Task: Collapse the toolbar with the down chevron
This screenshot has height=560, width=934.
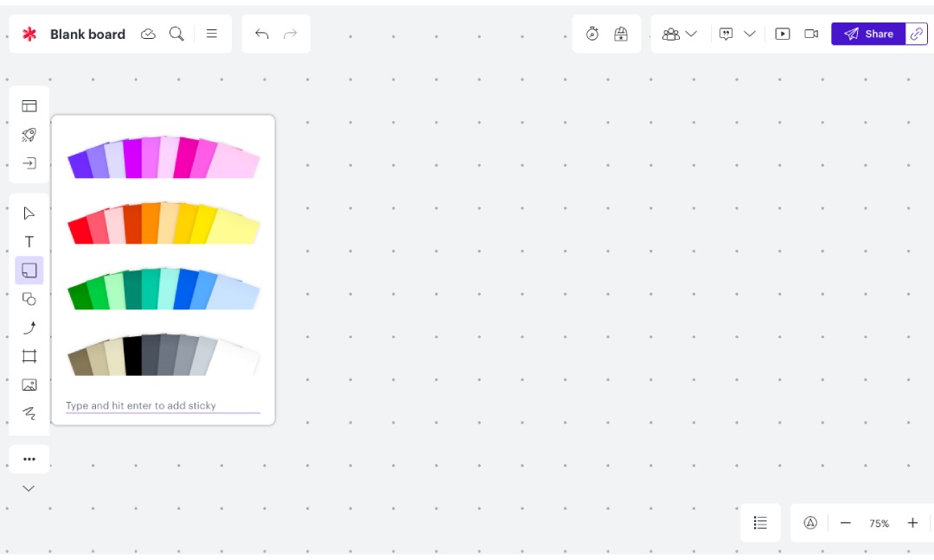Action: click(29, 488)
